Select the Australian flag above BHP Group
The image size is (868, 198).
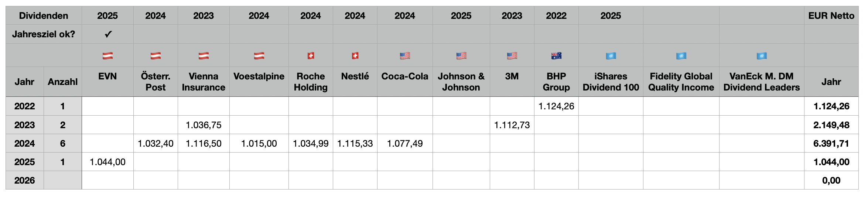click(556, 56)
